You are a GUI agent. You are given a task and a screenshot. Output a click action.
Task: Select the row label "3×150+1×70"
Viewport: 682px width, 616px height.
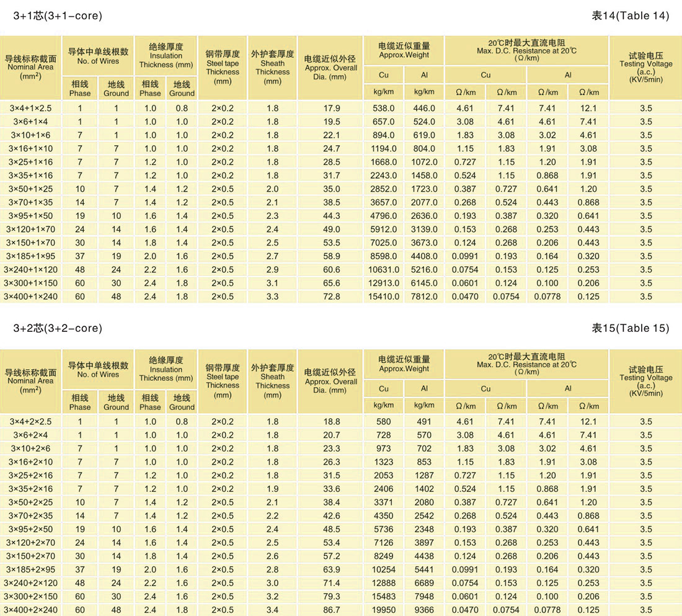pos(30,243)
